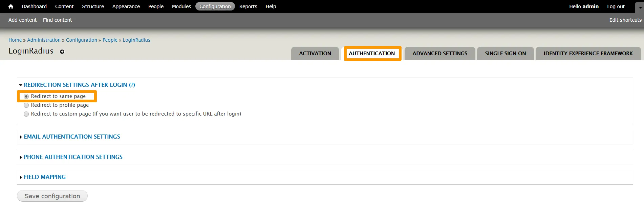Open the Content admin menu item
Viewport: 644px width, 204px height.
click(x=64, y=6)
